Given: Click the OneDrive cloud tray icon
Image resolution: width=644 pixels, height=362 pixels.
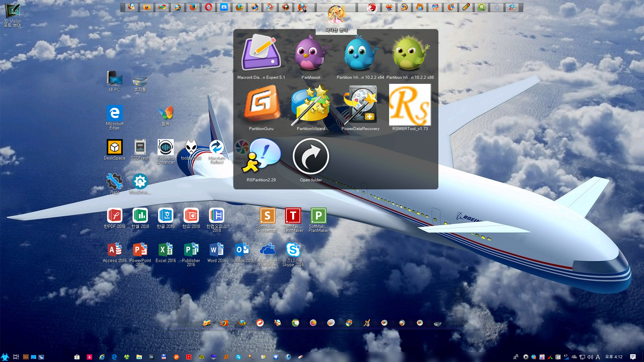Looking at the screenshot, I should [574, 357].
